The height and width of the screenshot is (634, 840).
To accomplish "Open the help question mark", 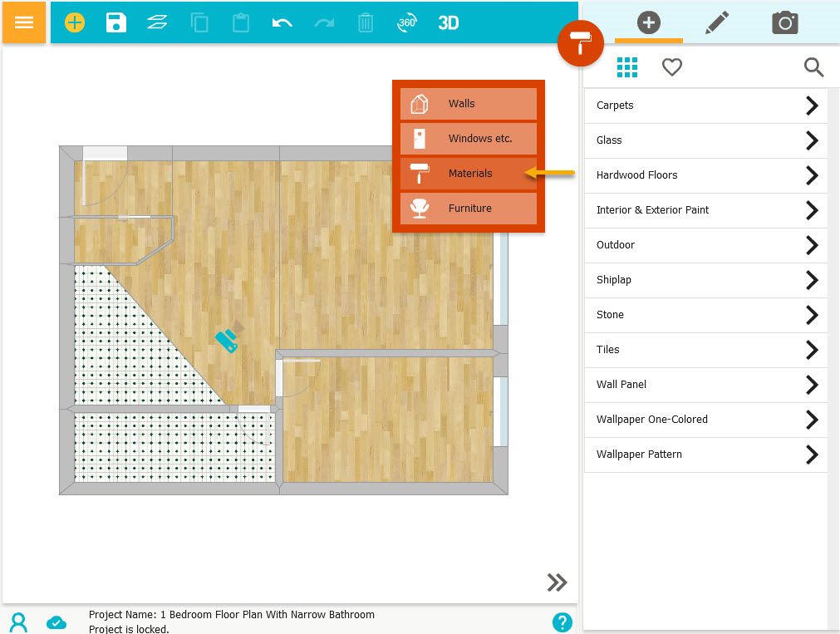I will coord(562,622).
